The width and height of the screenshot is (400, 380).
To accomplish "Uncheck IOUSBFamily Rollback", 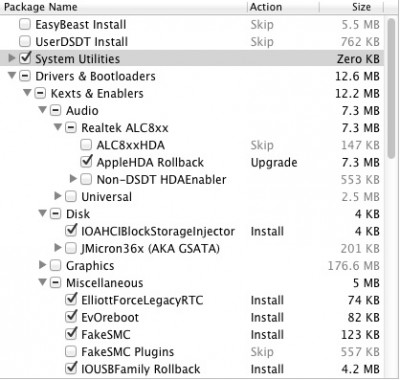I will tap(71, 368).
